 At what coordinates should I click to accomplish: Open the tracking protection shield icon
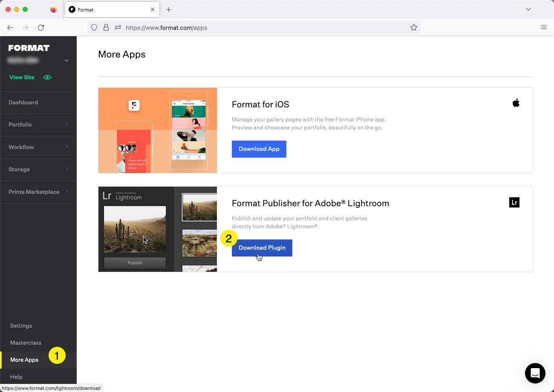click(94, 27)
